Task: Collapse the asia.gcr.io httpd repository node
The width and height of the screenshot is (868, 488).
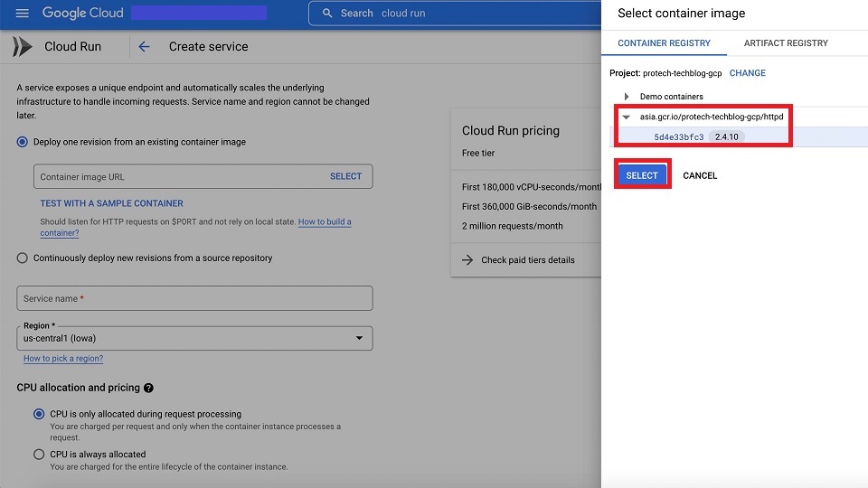Action: pos(626,117)
